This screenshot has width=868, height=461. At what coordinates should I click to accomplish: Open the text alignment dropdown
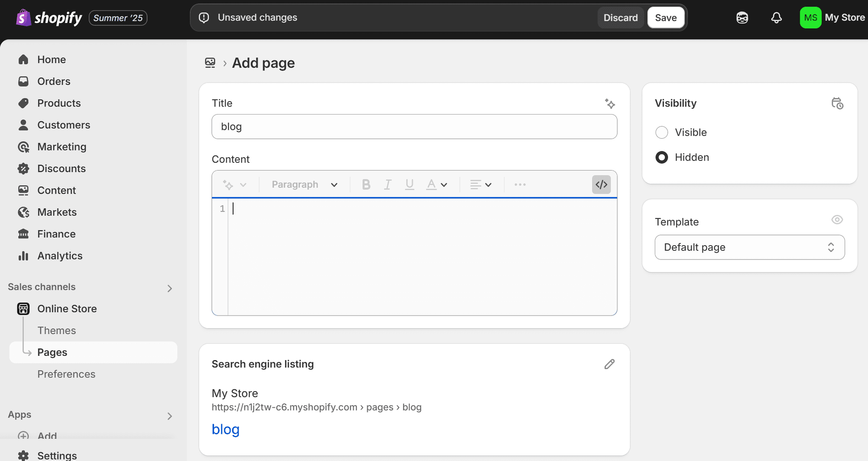point(481,184)
